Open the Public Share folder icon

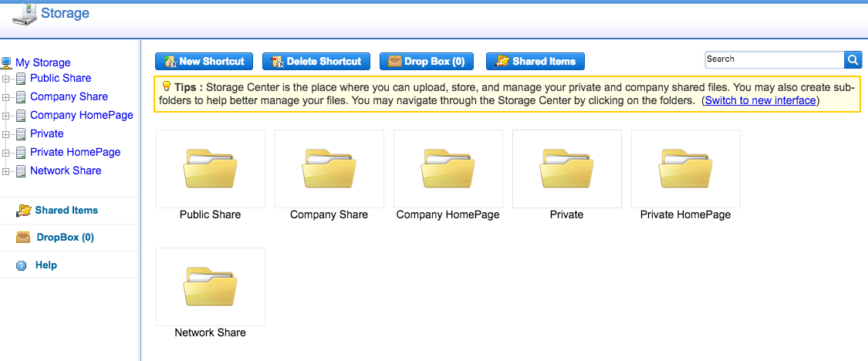click(x=210, y=169)
